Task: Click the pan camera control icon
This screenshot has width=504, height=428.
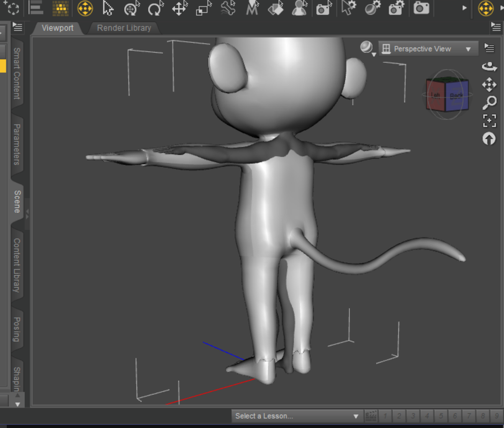Action: tap(489, 85)
